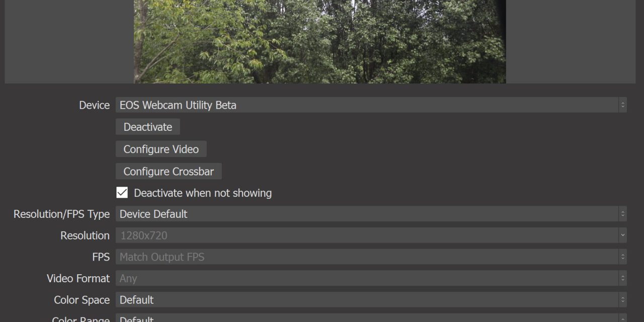The image size is (644, 322).
Task: Click the arrows on Resolution/FPS Type selector
Action: click(623, 214)
